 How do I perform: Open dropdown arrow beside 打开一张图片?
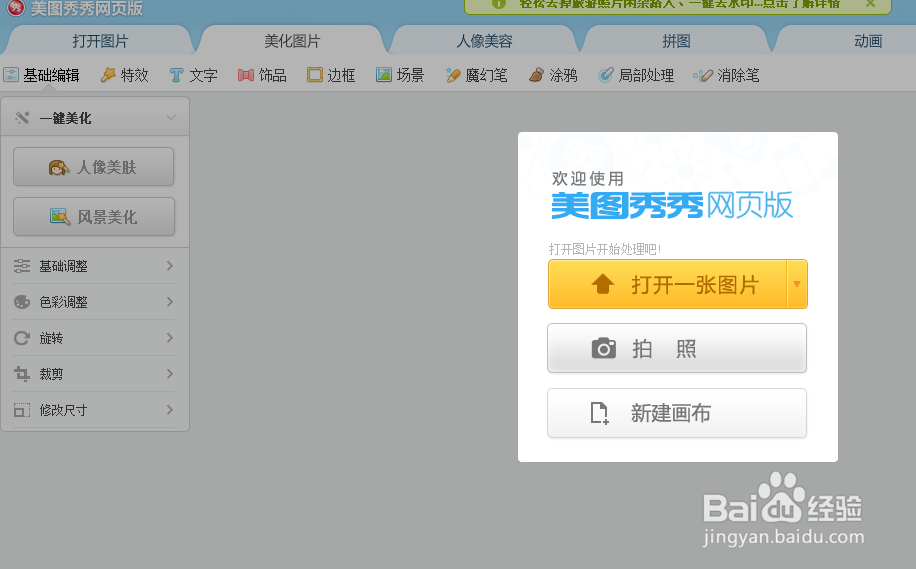(797, 284)
